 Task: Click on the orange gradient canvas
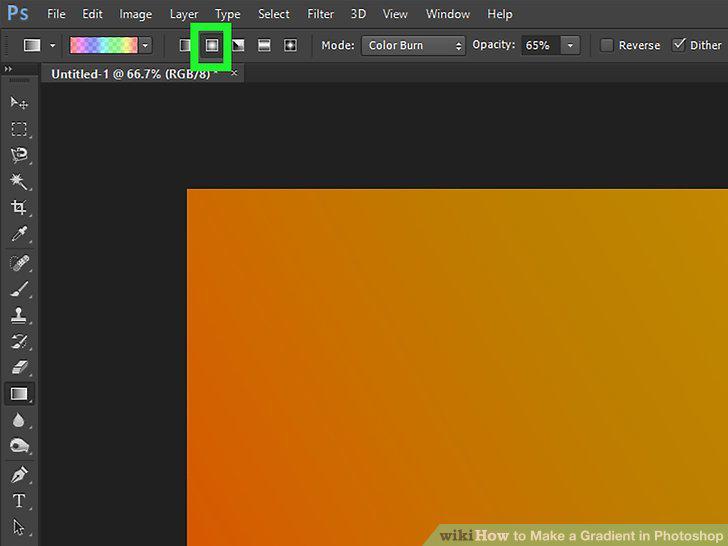pos(457,367)
